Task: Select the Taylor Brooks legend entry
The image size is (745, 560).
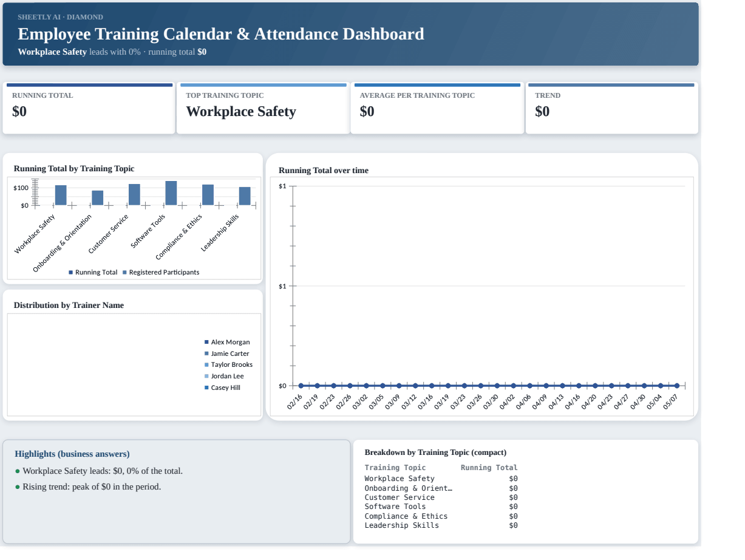Action: (x=228, y=364)
